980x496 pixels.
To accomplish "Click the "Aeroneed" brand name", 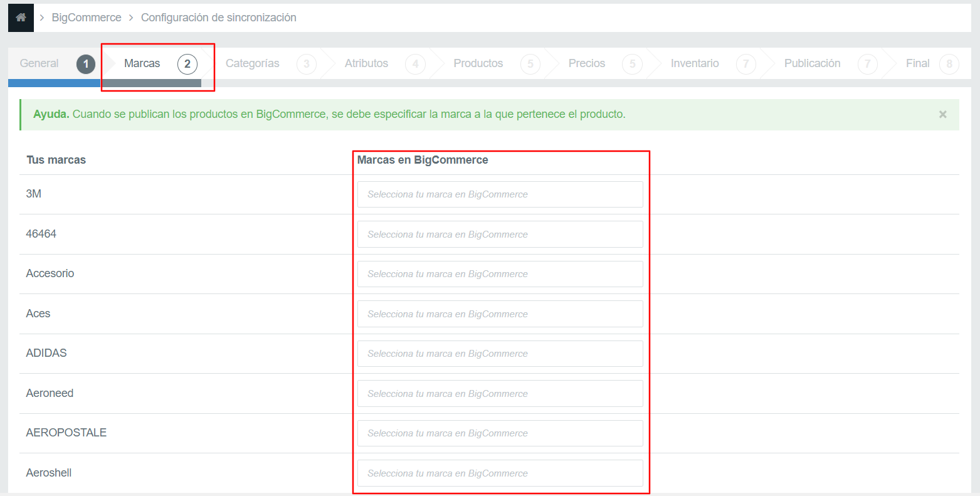I will [50, 393].
